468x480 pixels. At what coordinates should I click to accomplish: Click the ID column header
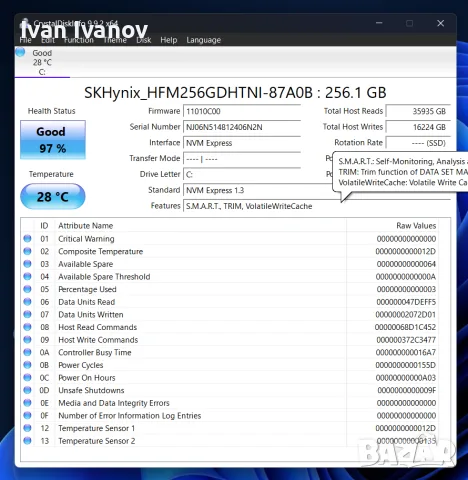tap(44, 226)
